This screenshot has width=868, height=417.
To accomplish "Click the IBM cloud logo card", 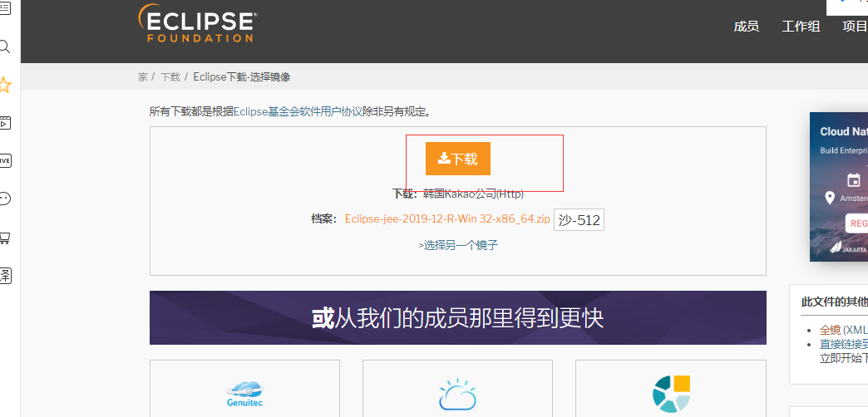I will pos(457,388).
